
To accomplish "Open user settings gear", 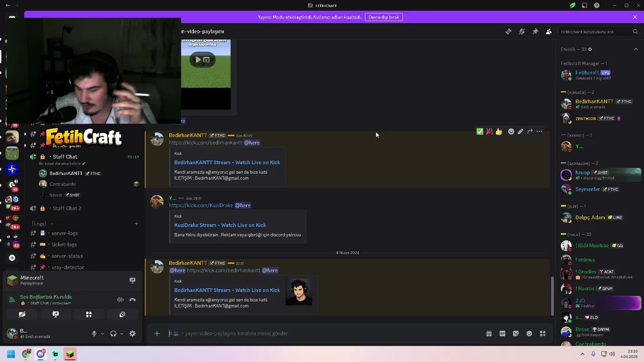I will [132, 333].
